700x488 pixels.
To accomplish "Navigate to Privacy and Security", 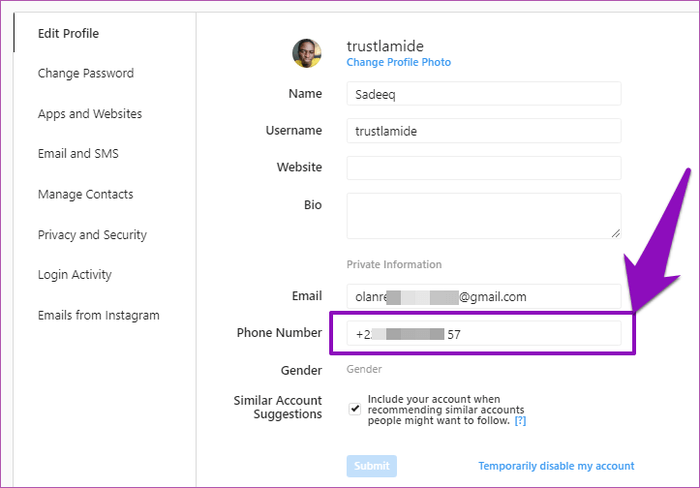I will pos(92,235).
